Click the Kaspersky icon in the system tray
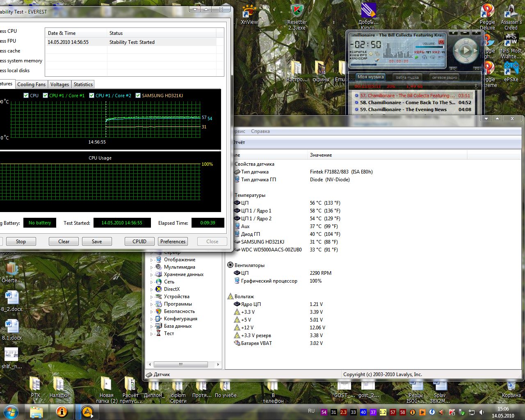525x420 pixels. pyautogui.click(x=452, y=412)
